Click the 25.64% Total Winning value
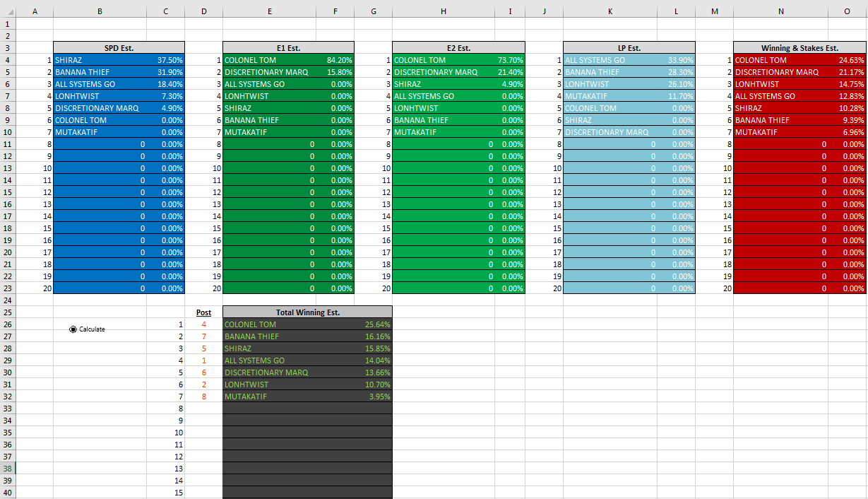 [x=377, y=324]
